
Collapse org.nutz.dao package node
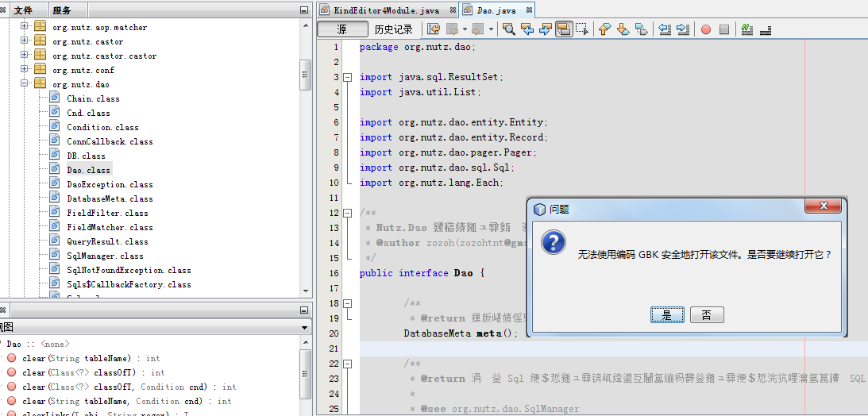(x=24, y=83)
